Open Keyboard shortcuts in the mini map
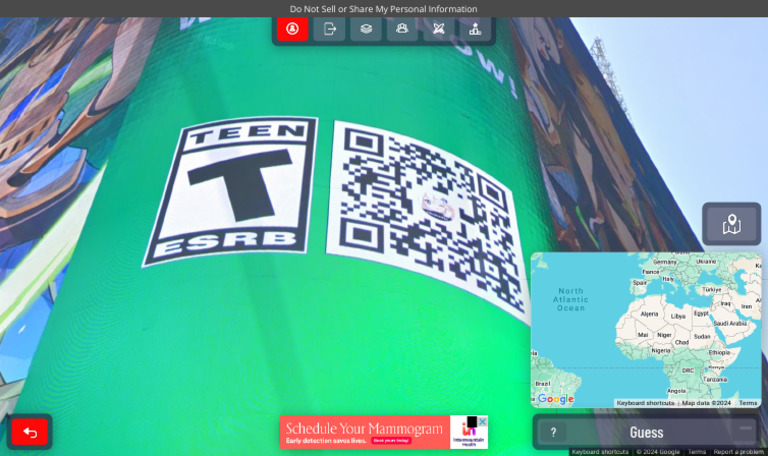Image resolution: width=768 pixels, height=456 pixels. [645, 403]
